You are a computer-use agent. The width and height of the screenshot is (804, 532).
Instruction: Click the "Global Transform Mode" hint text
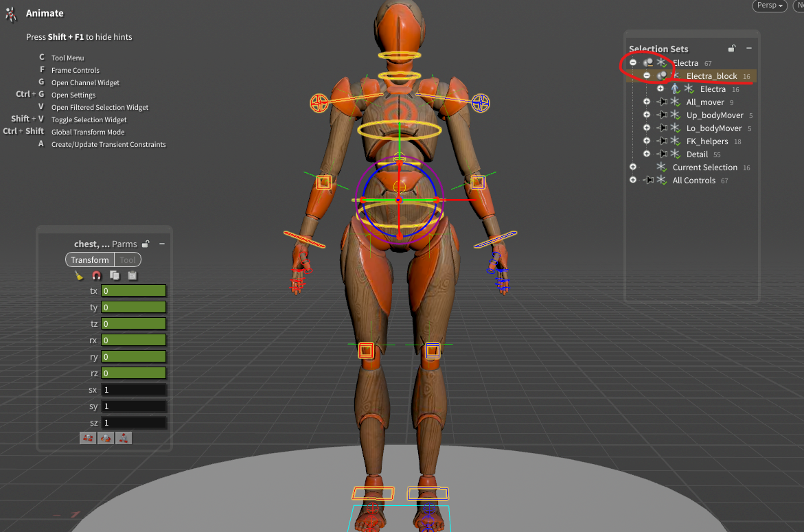(x=88, y=132)
